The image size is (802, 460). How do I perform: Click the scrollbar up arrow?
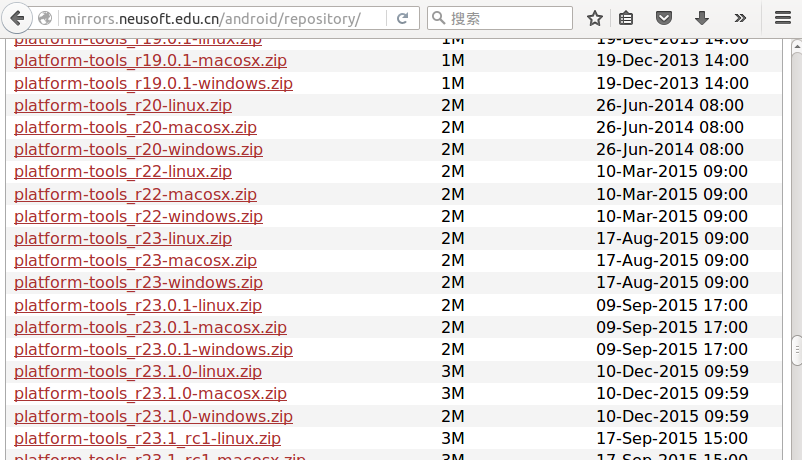pyautogui.click(x=796, y=47)
